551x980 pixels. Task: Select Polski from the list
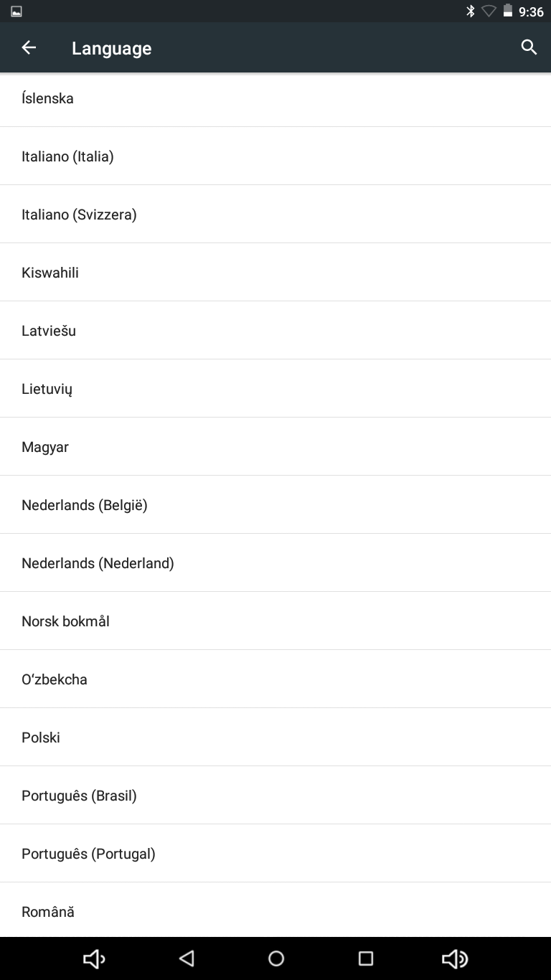275,738
